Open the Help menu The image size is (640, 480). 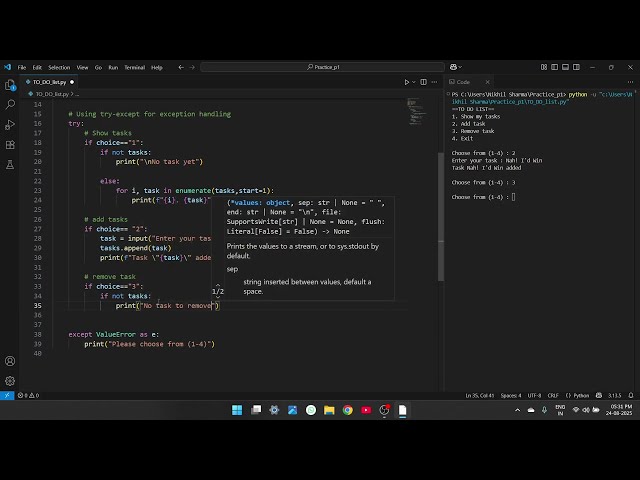pyautogui.click(x=157, y=67)
